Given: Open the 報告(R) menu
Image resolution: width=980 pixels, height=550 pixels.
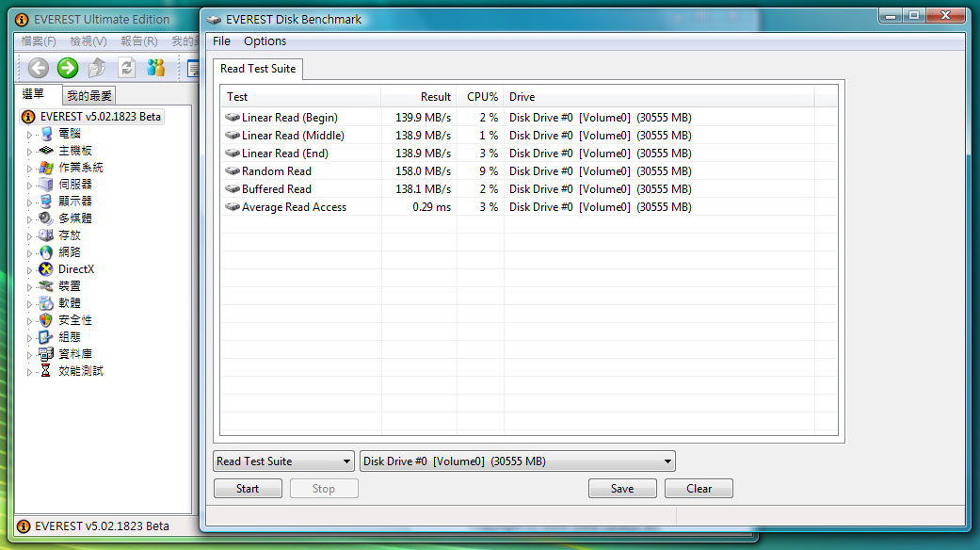Looking at the screenshot, I should coord(138,41).
